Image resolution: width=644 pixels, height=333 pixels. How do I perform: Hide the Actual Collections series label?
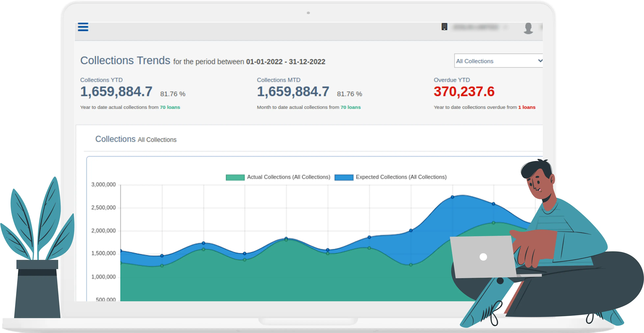289,177
